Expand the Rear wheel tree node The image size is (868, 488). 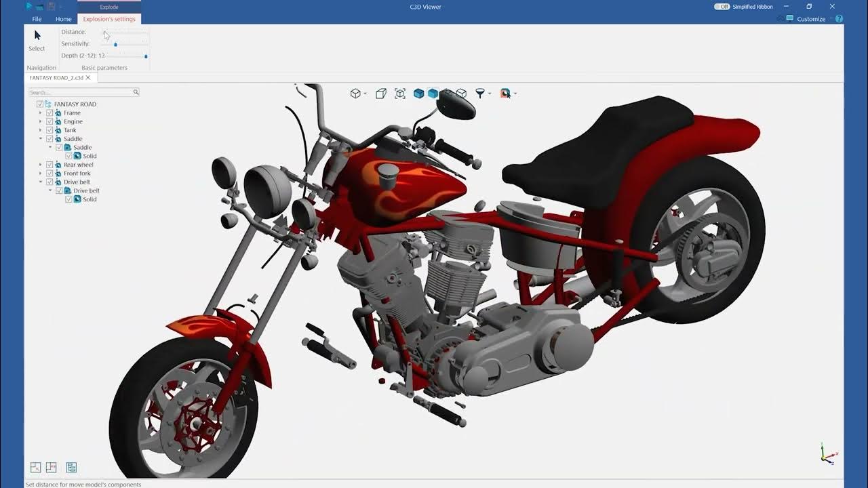pos(41,164)
